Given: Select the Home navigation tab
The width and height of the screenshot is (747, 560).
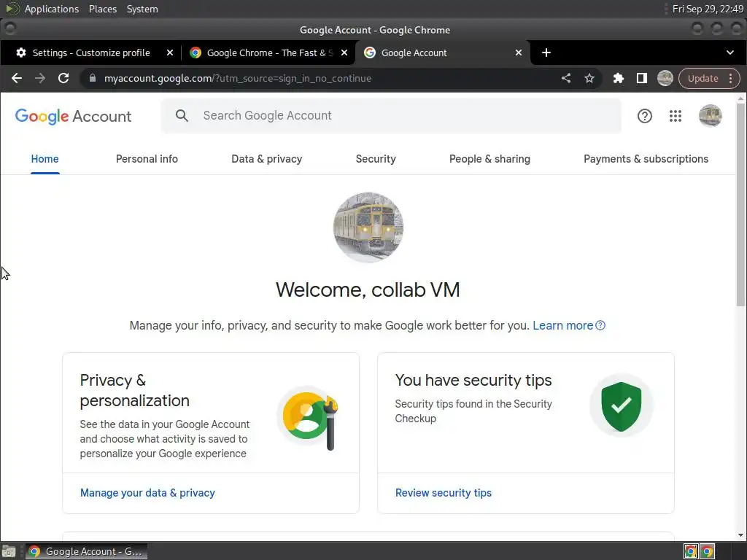Looking at the screenshot, I should (x=44, y=159).
